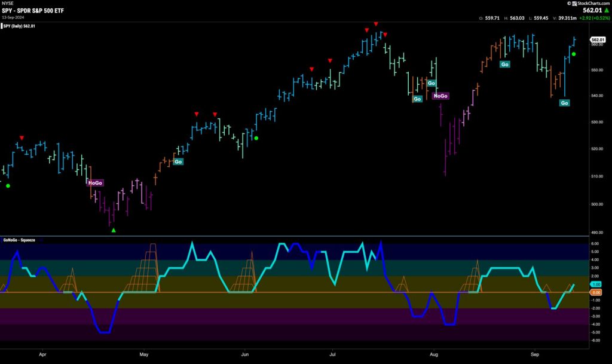The image size is (612, 364).
Task: Click the 540.00 price axis label
Action: click(597, 96)
